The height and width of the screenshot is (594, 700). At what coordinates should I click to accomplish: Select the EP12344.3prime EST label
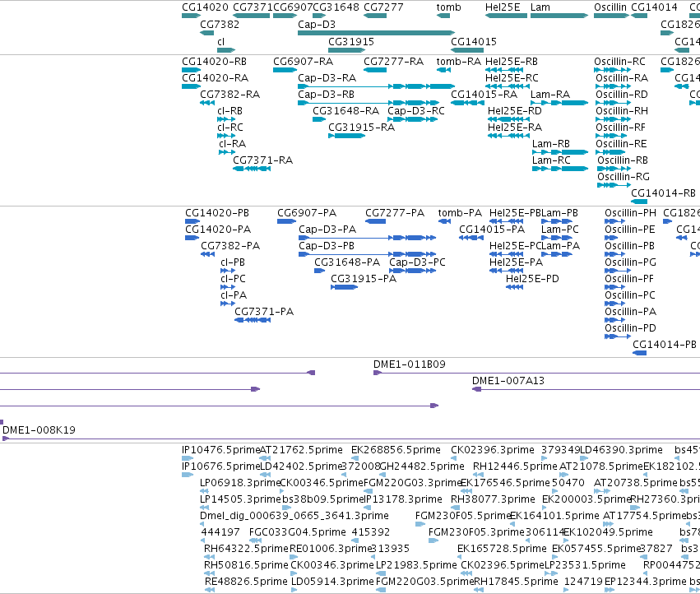(645, 582)
